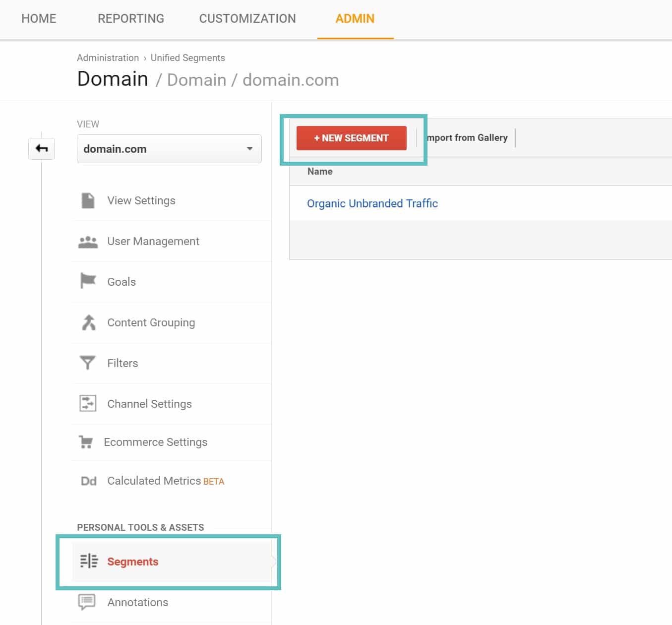
Task: Open Annotations via the comment bubble icon
Action: pyautogui.click(x=87, y=602)
